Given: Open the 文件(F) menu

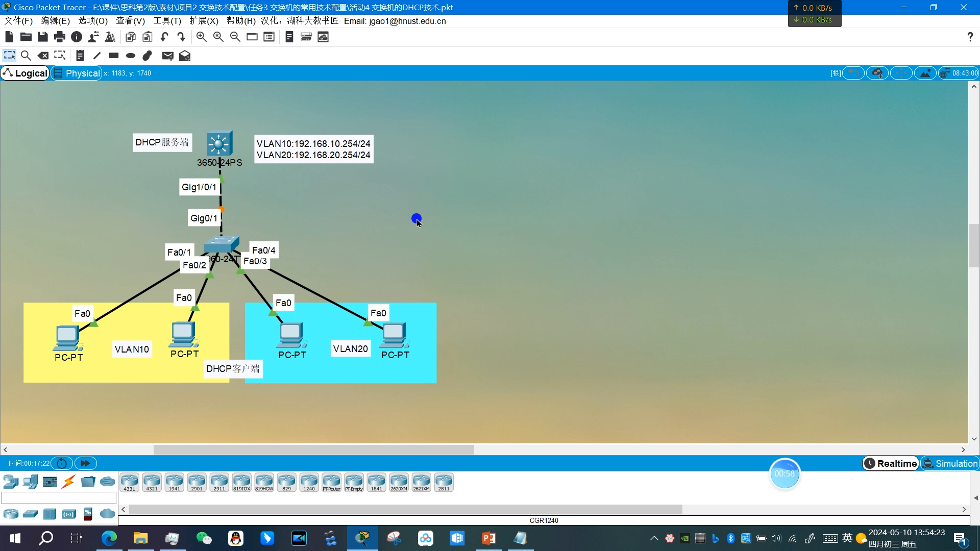Looking at the screenshot, I should pyautogui.click(x=18, y=21).
